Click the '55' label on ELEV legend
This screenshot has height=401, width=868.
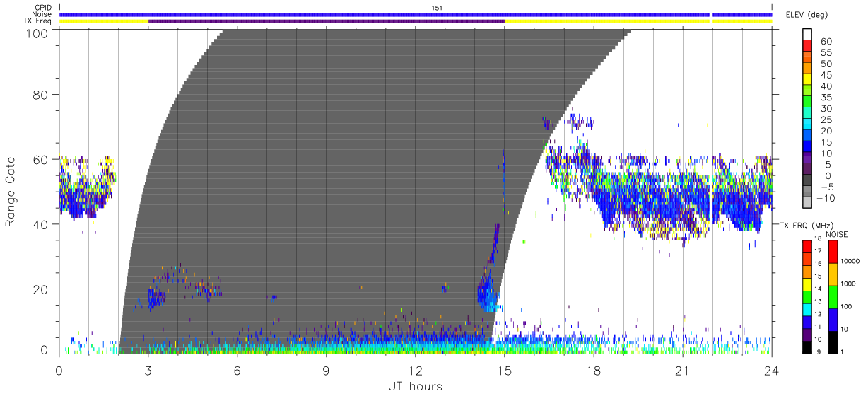826,53
